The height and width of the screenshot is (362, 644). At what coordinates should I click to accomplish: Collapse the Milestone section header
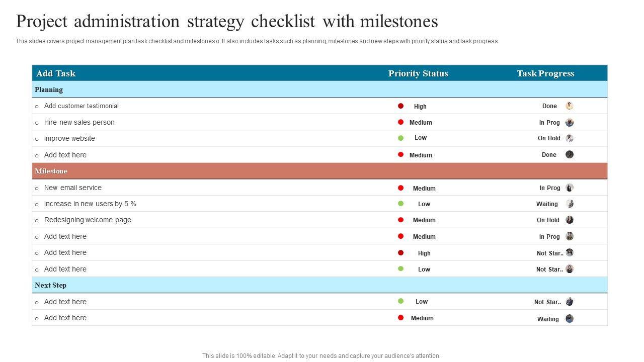point(51,171)
